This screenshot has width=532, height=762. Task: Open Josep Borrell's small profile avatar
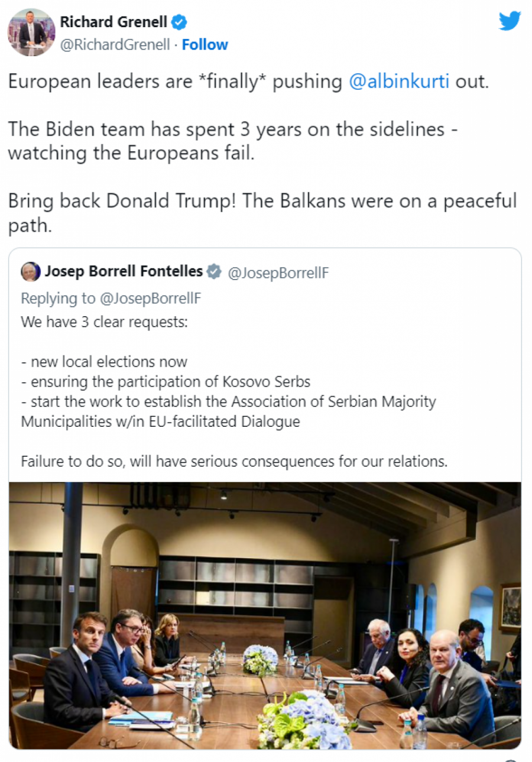31,272
